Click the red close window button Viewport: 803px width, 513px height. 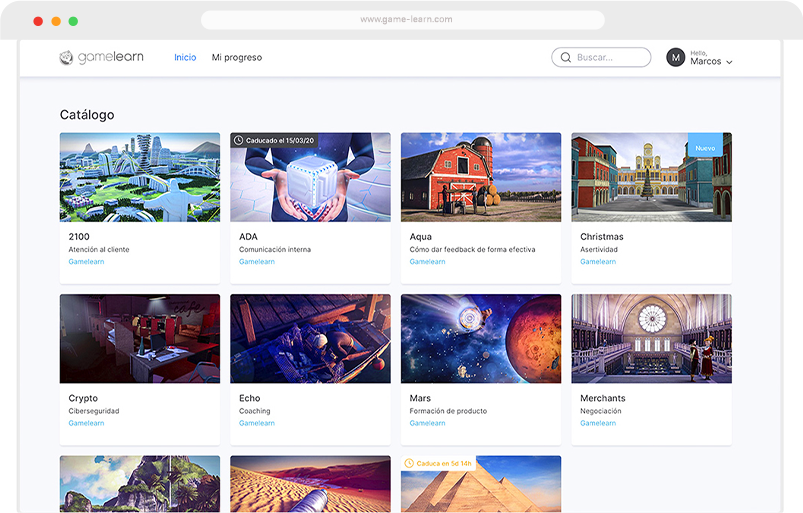click(x=38, y=21)
